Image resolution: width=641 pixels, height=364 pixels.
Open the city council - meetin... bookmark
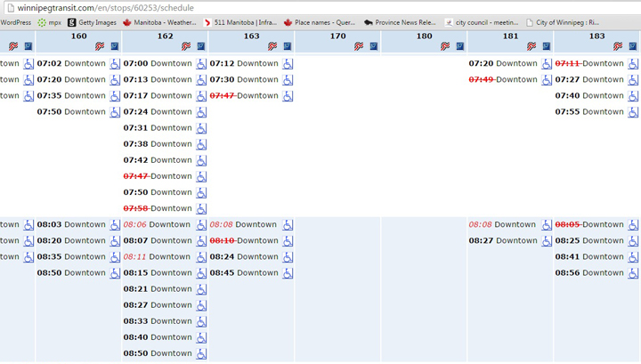click(x=482, y=22)
